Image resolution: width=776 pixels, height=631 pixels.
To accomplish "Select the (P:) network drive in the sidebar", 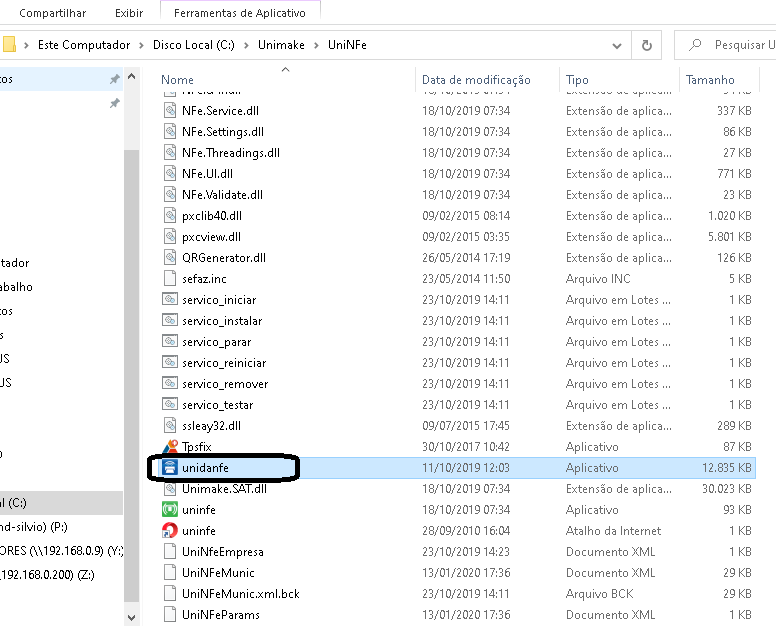I will click(x=34, y=527).
